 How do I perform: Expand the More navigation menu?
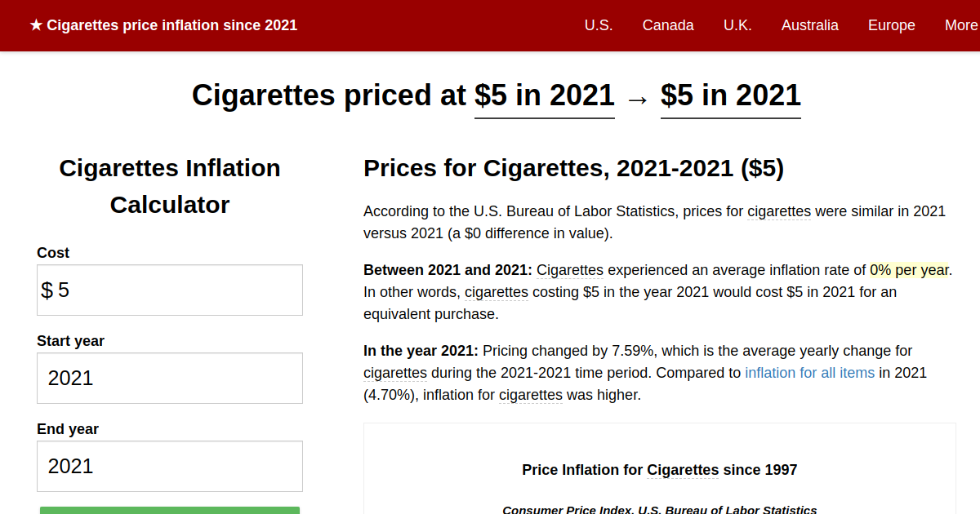click(962, 25)
